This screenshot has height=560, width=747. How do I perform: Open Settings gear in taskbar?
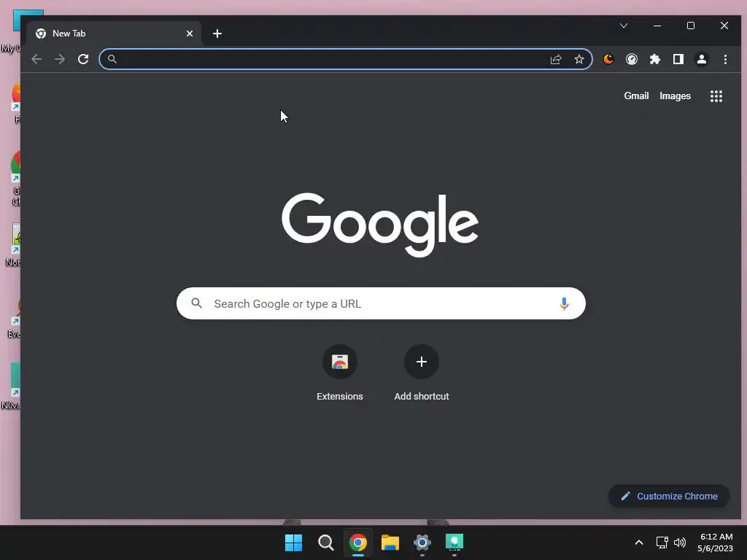[422, 542]
